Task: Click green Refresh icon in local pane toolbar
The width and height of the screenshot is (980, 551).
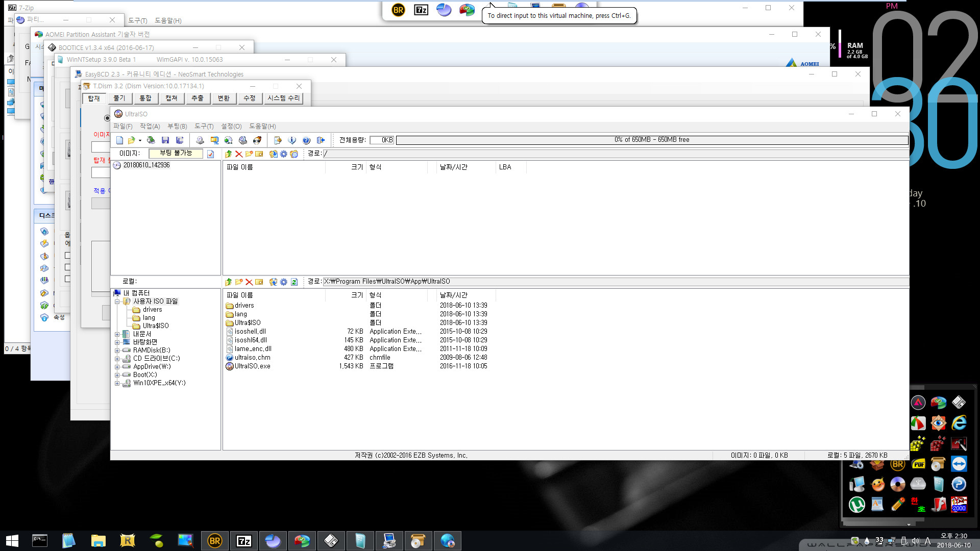Action: (294, 282)
